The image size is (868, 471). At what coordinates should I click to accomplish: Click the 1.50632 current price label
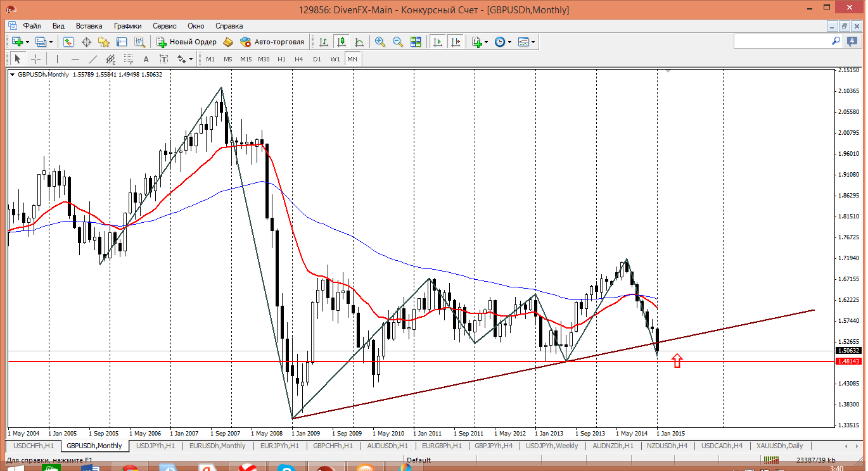(x=848, y=350)
